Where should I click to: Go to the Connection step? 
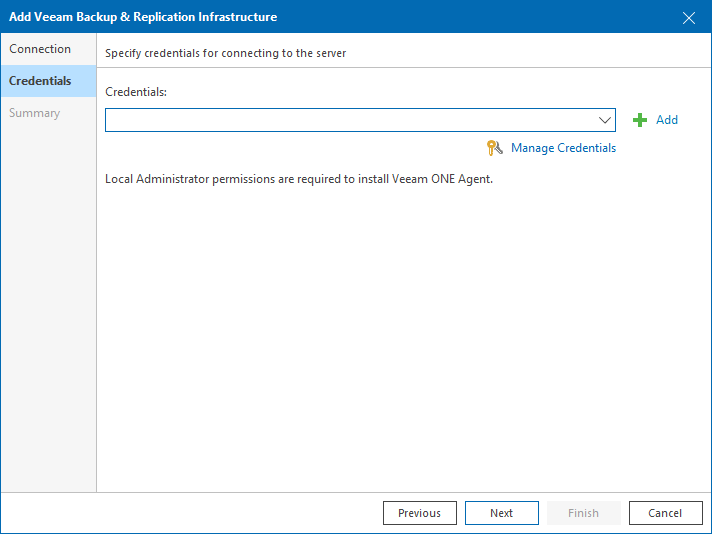pyautogui.click(x=49, y=49)
